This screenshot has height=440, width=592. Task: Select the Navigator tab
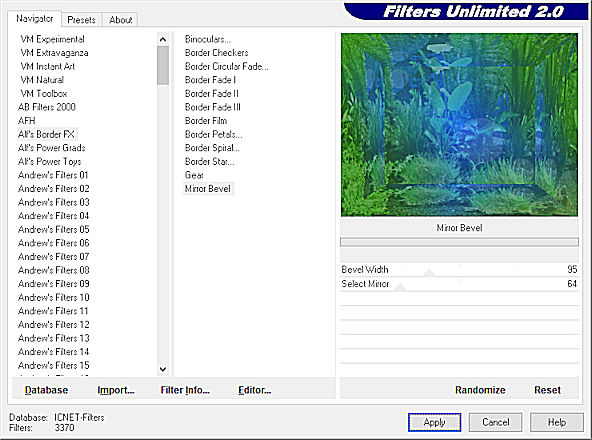34,19
